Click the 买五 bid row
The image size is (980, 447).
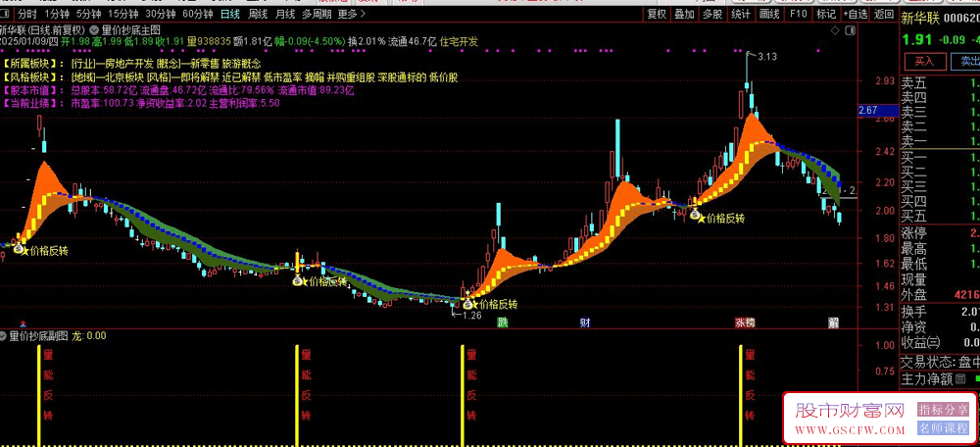pyautogui.click(x=940, y=217)
